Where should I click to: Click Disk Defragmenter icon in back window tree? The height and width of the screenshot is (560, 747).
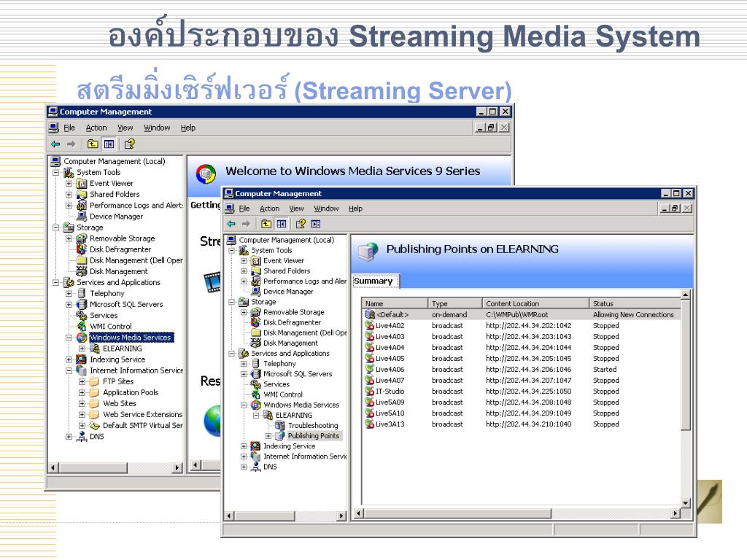(x=82, y=249)
